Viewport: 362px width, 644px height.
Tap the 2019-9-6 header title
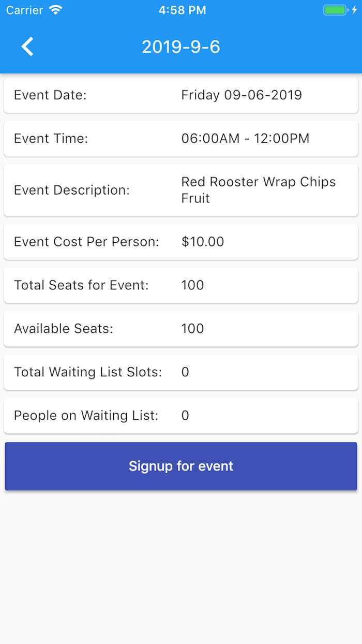(x=181, y=47)
